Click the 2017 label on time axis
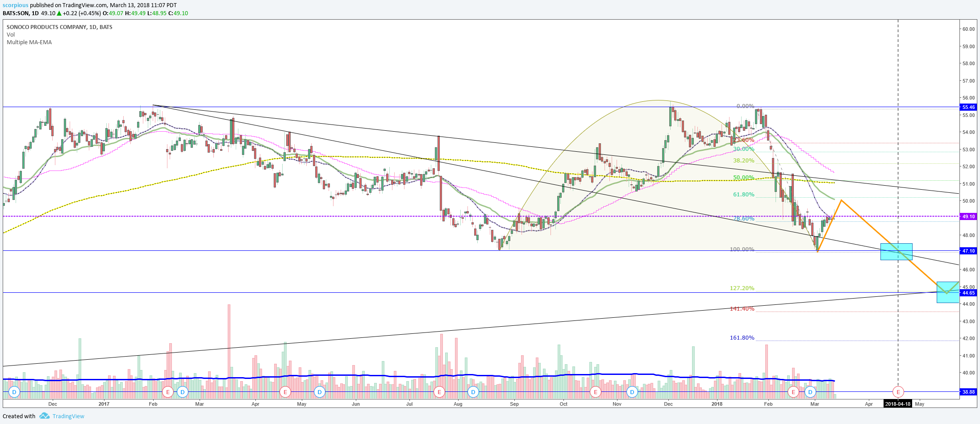 104,404
